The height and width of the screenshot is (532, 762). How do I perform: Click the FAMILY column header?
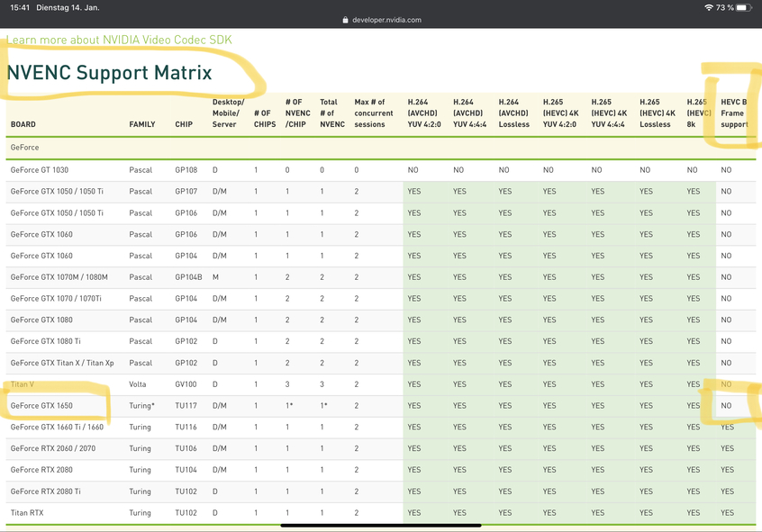[142, 124]
